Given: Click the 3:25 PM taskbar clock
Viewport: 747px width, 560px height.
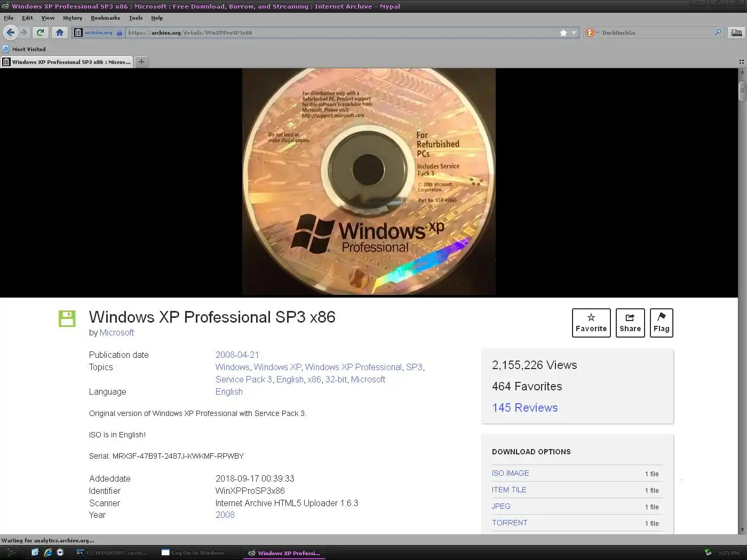Looking at the screenshot, I should pyautogui.click(x=728, y=553).
